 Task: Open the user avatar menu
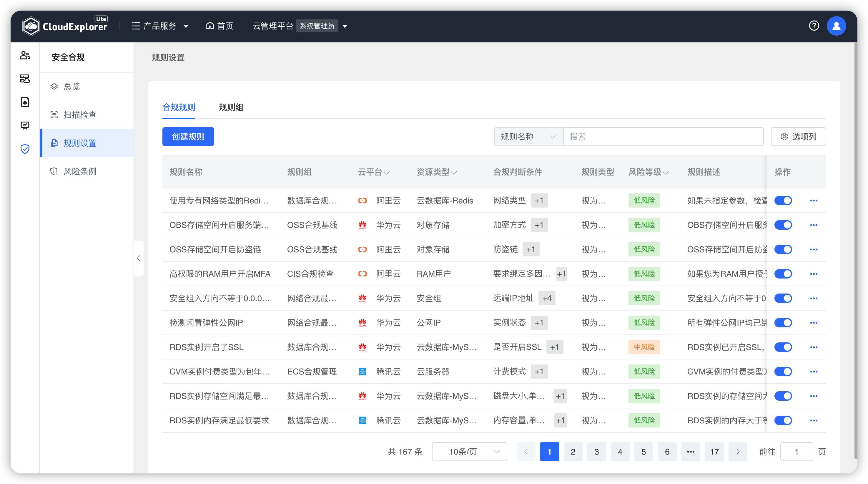point(836,26)
